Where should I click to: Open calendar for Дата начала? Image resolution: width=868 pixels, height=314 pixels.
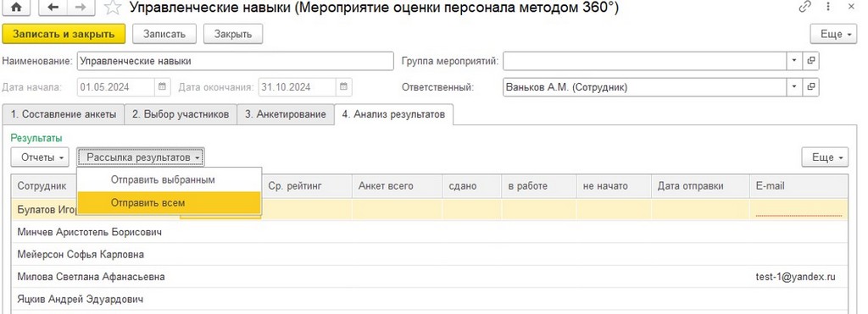click(162, 87)
